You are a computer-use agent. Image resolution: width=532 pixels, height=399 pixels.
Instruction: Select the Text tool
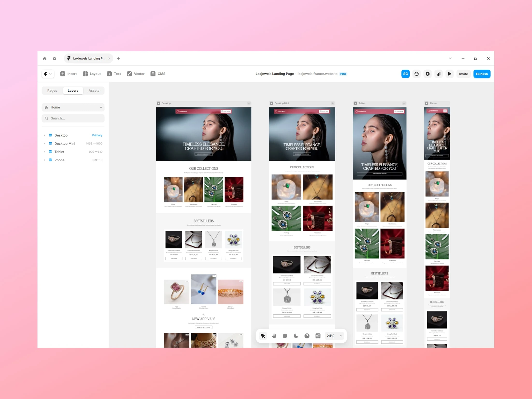114,74
